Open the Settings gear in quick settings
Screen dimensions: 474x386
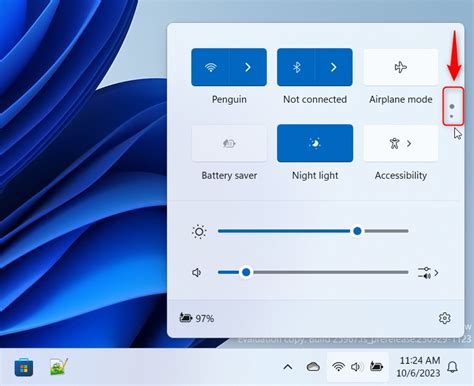coord(444,318)
